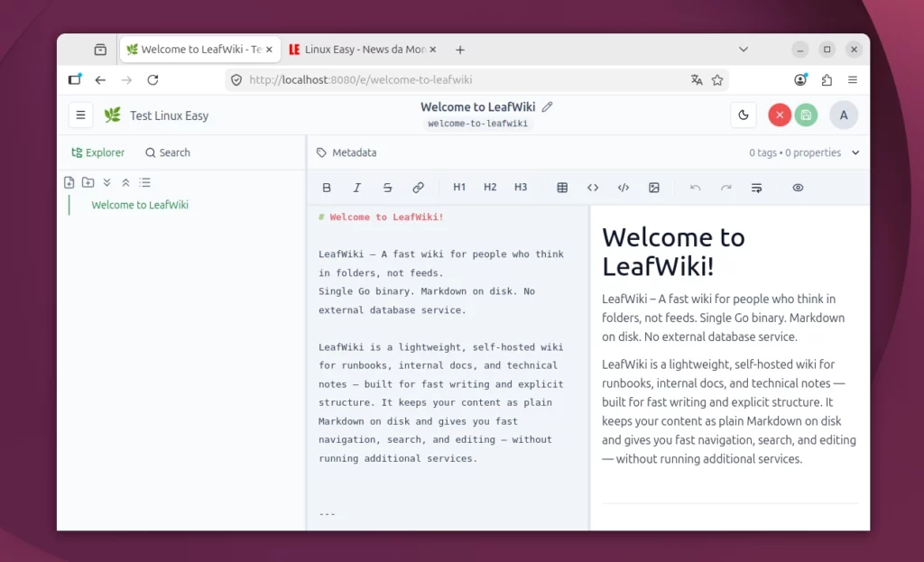The width and height of the screenshot is (924, 562).
Task: Switch to the Explorer tab
Action: (97, 152)
